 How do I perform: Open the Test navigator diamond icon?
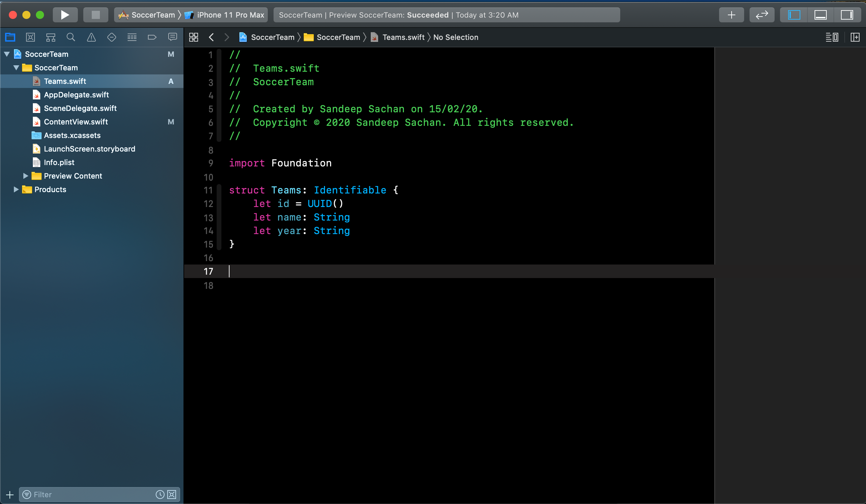pyautogui.click(x=111, y=37)
